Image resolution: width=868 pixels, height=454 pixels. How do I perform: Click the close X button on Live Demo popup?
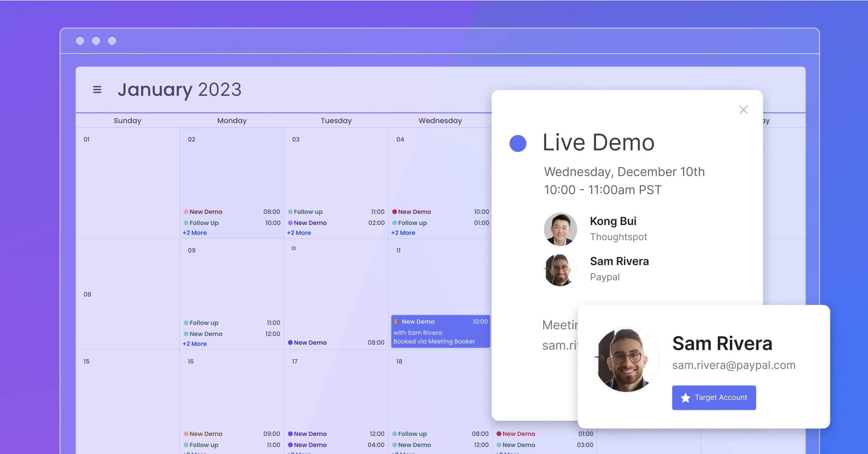click(744, 110)
